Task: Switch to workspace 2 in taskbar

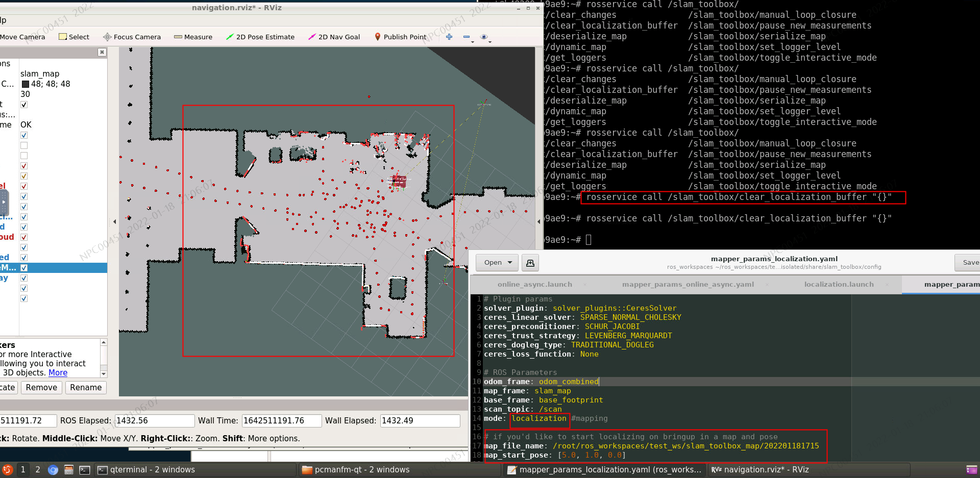Action: point(38,470)
